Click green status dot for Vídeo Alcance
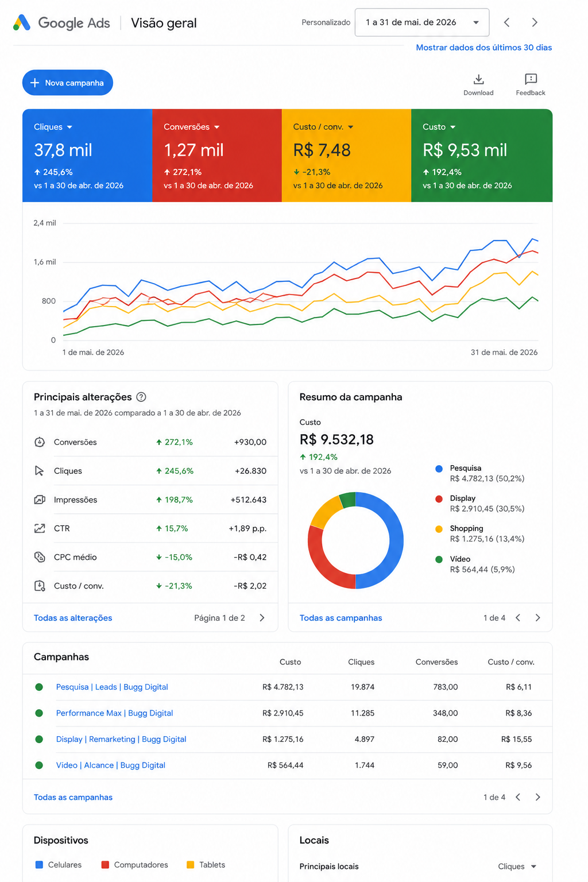This screenshot has width=588, height=882. tap(39, 765)
